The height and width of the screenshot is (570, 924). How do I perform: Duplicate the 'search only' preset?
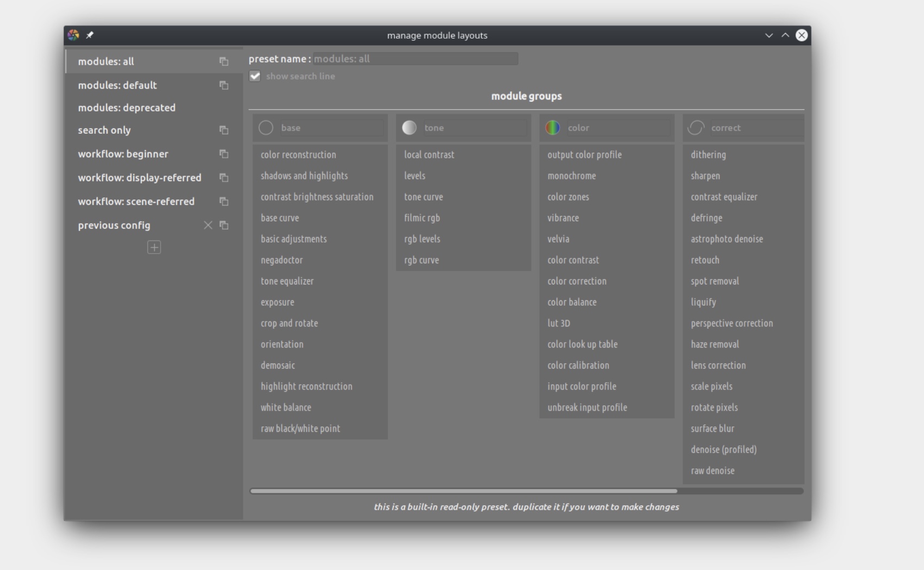(224, 130)
